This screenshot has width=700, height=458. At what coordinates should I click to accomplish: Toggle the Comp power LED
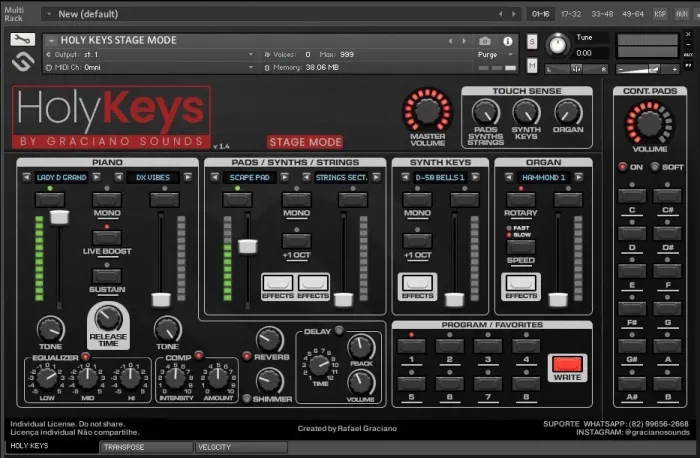(199, 355)
